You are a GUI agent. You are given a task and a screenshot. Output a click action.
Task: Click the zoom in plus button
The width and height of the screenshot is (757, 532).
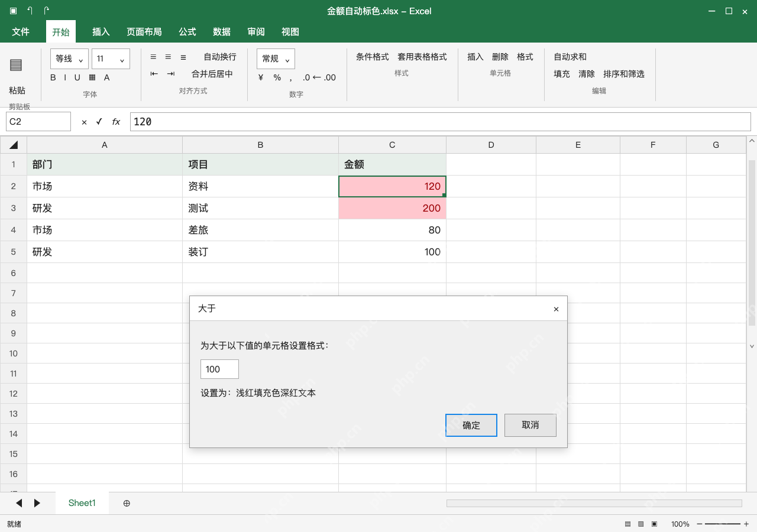[746, 524]
